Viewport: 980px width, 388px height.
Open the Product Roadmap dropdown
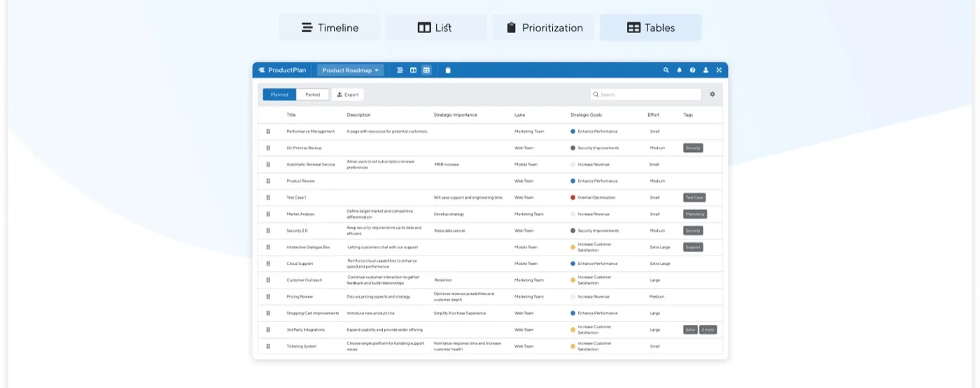click(x=351, y=70)
